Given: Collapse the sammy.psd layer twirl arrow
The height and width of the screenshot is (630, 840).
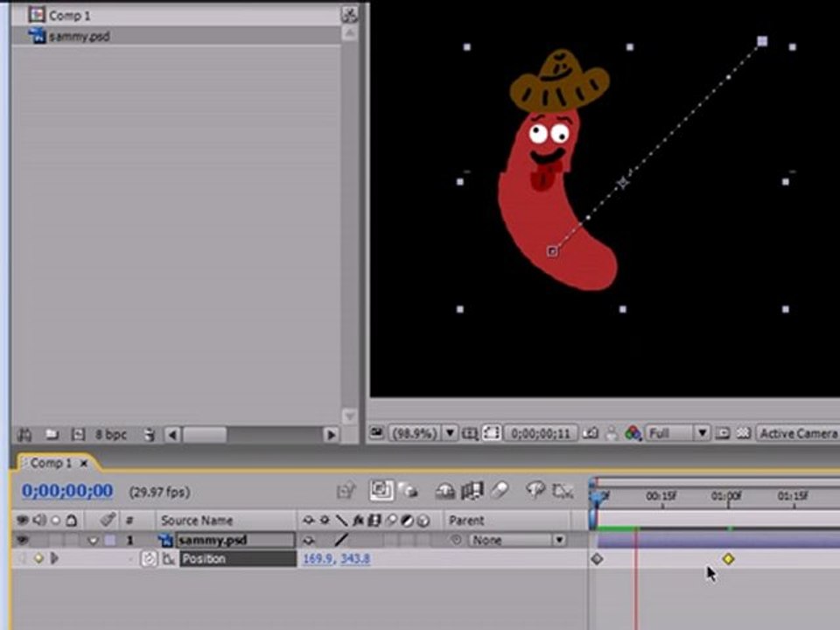Looking at the screenshot, I should tap(93, 541).
